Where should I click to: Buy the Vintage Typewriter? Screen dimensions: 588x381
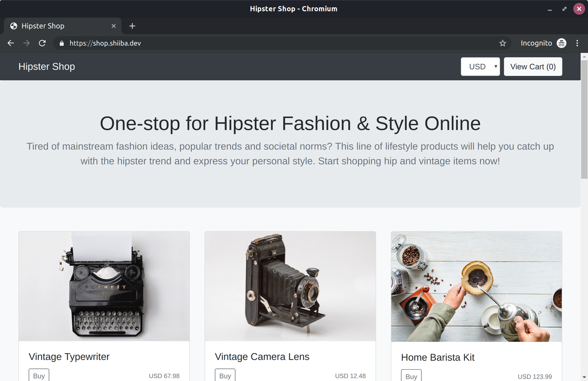point(39,376)
